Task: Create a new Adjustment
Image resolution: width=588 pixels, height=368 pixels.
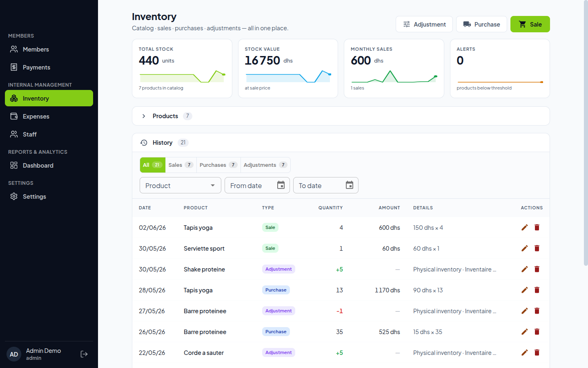Action: pyautogui.click(x=424, y=24)
